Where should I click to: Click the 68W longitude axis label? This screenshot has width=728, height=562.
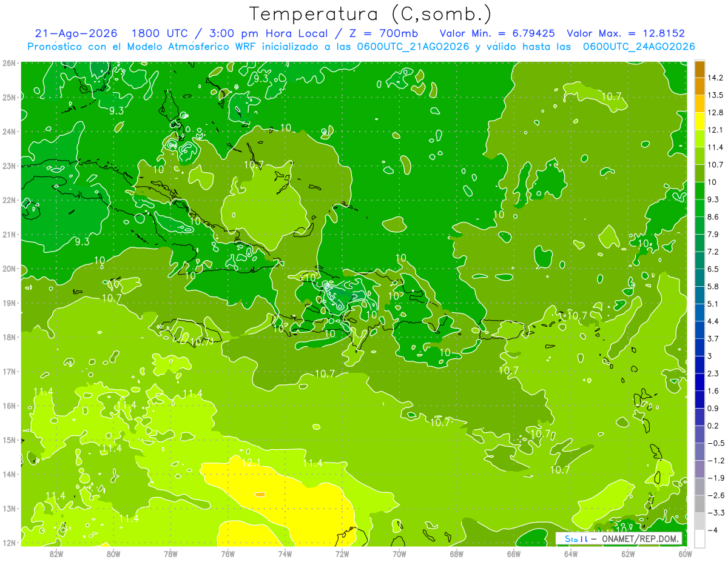[456, 554]
